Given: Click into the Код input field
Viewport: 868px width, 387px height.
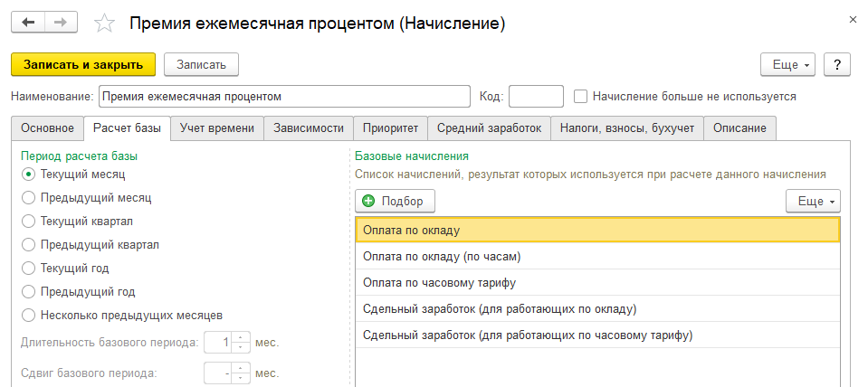Looking at the screenshot, I should pos(536,96).
